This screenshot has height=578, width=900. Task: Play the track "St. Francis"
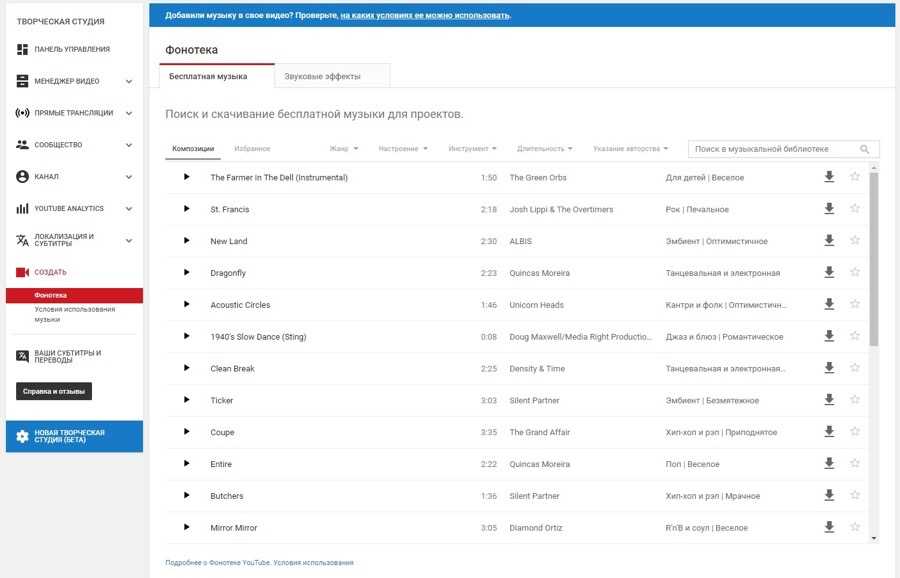tap(186, 209)
